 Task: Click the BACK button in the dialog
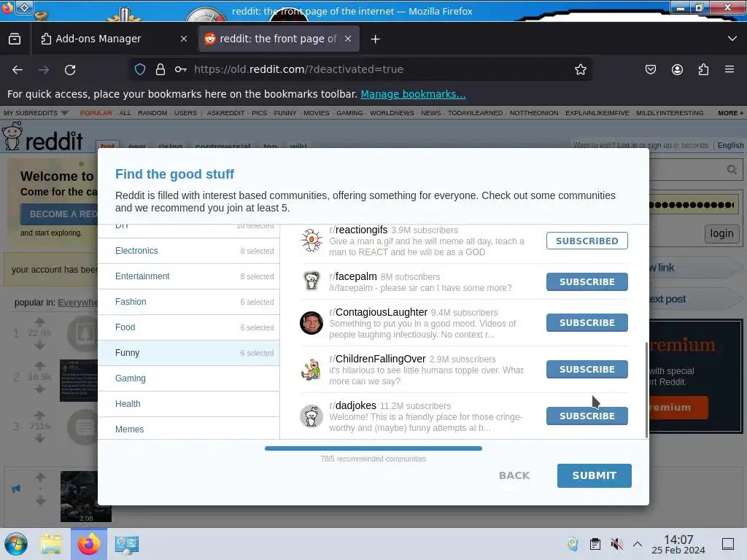[514, 475]
